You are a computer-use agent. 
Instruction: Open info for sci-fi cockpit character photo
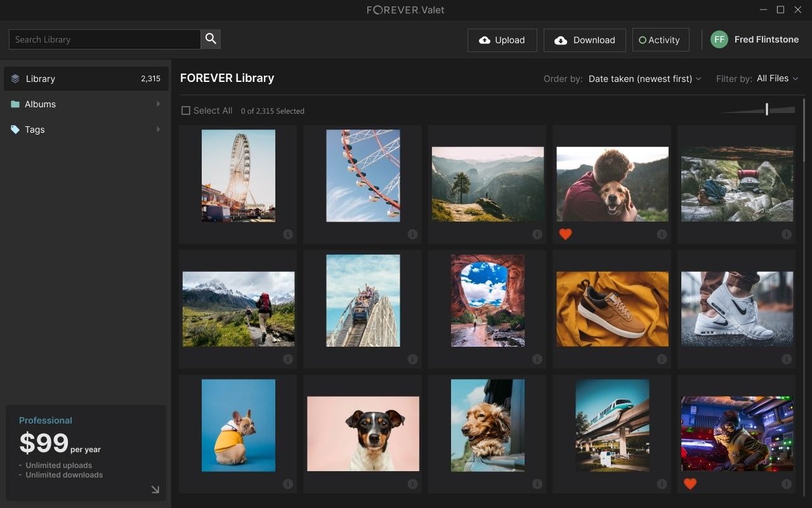(x=787, y=484)
